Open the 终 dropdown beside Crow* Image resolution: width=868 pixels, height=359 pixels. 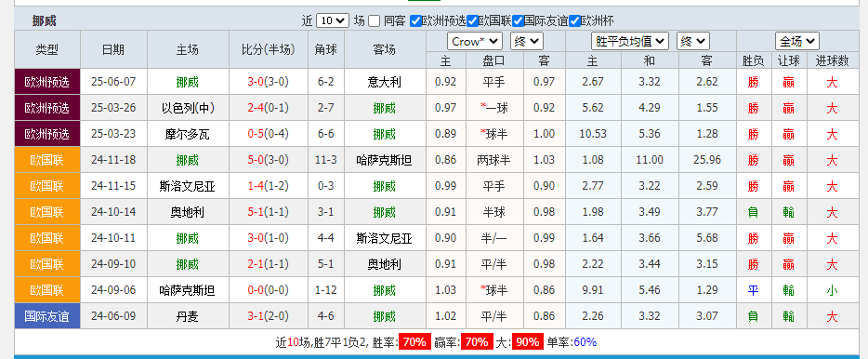coord(526,41)
